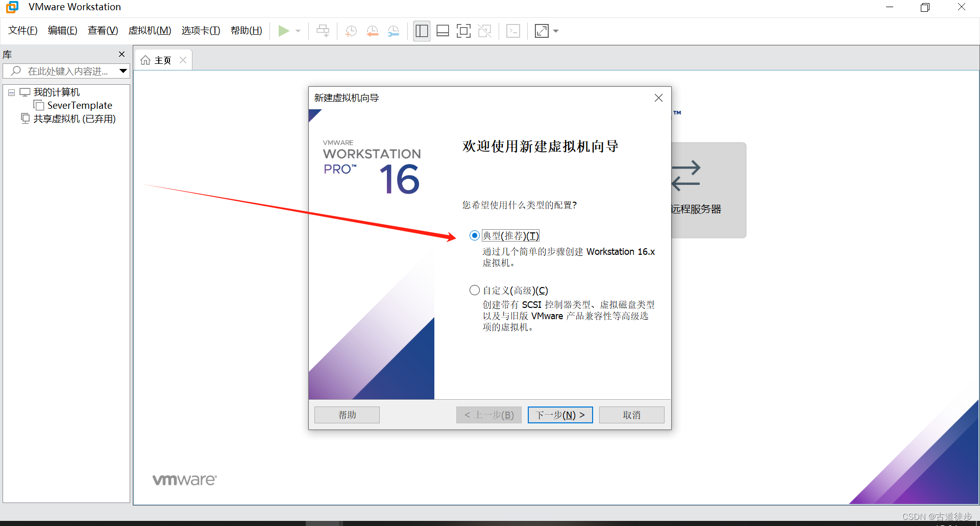980x526 pixels.
Task: Click the SeverTemplate VM icon
Action: pyautogui.click(x=39, y=105)
